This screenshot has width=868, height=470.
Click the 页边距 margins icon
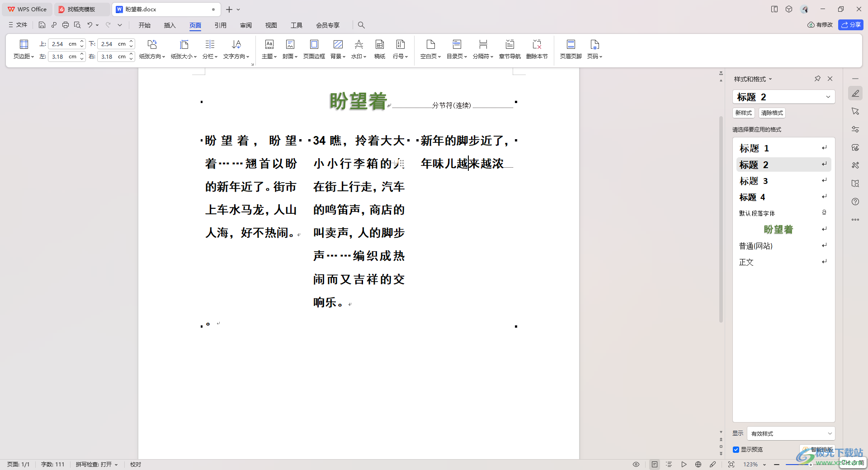tap(24, 49)
